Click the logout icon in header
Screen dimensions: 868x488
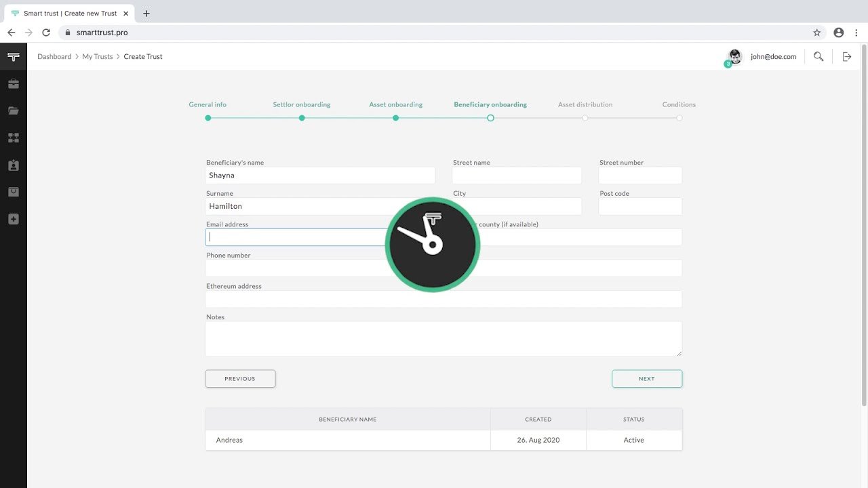pyautogui.click(x=847, y=57)
